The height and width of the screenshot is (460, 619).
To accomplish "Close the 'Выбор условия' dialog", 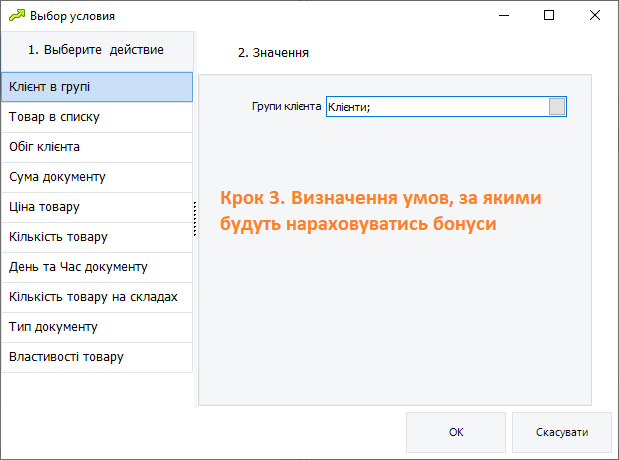I will click(x=595, y=16).
